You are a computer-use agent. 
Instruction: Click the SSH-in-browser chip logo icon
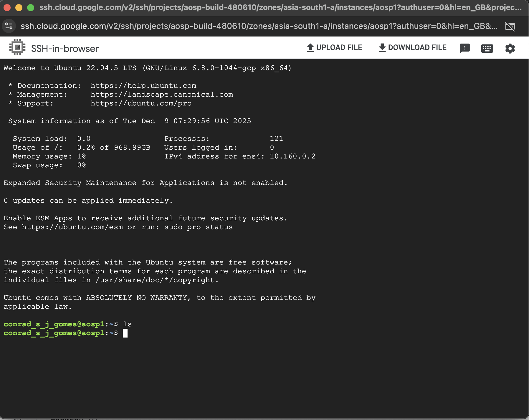click(x=17, y=47)
